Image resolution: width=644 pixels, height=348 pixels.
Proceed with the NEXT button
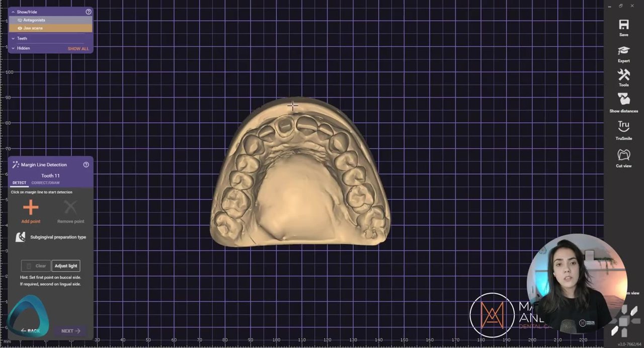tap(70, 331)
